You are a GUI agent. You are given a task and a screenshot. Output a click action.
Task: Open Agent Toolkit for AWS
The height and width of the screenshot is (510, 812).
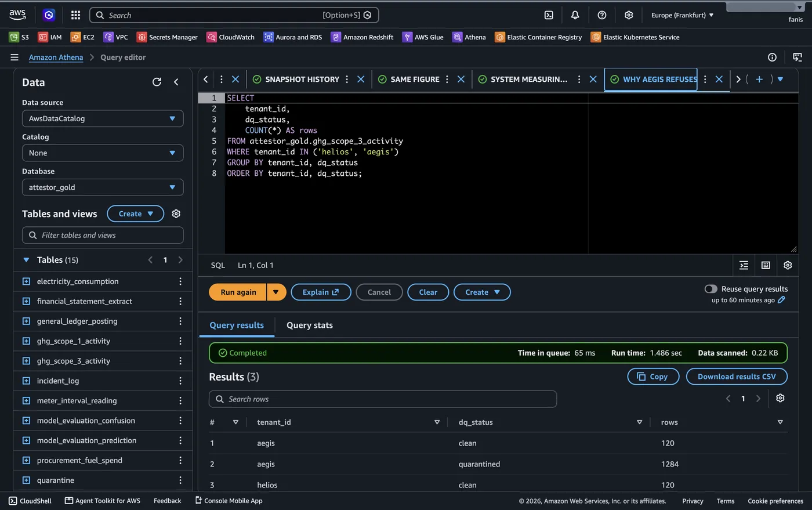103,501
